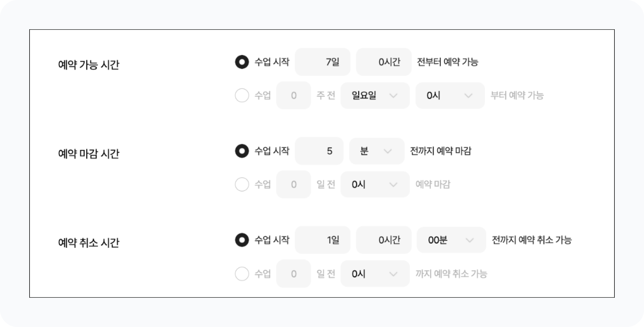
Task: Click the weeks-before '0' field beside '주 전'
Action: point(294,96)
